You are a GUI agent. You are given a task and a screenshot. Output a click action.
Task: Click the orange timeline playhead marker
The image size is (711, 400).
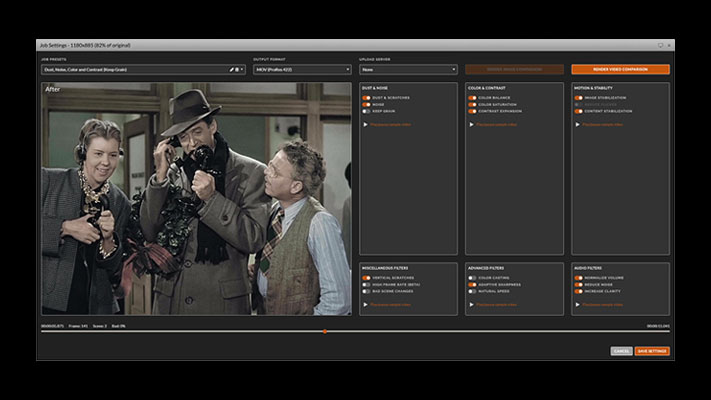tap(325, 332)
